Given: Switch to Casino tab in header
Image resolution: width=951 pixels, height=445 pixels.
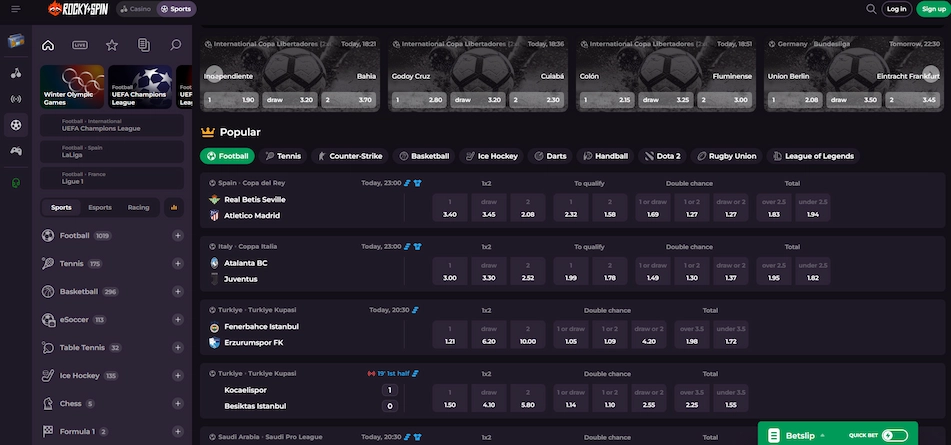Looking at the screenshot, I should pyautogui.click(x=136, y=9).
